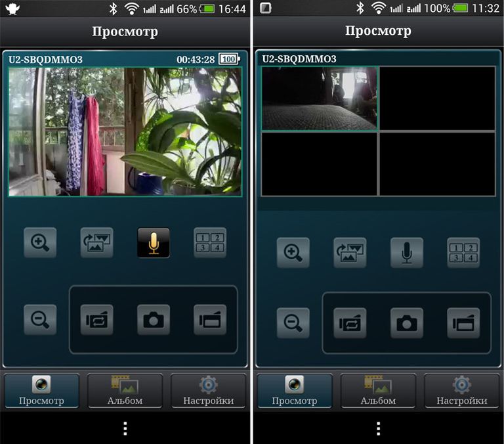Start video recording in left screen
This screenshot has height=444, width=504.
pyautogui.click(x=210, y=320)
